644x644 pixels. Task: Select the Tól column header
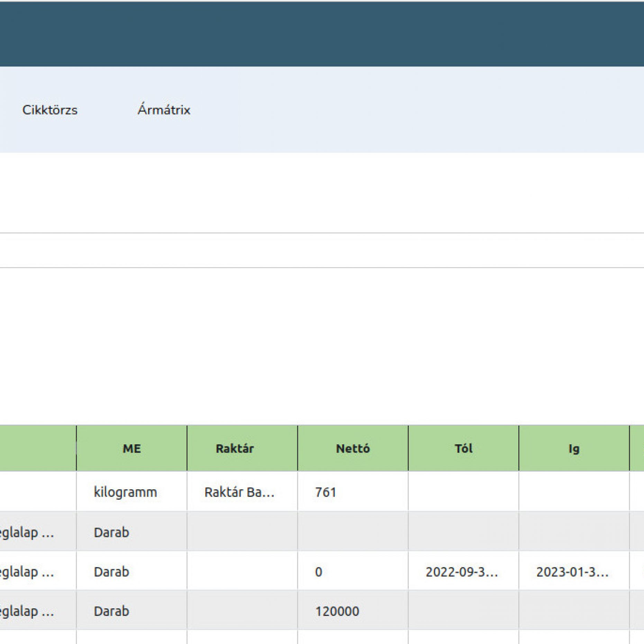pyautogui.click(x=463, y=448)
